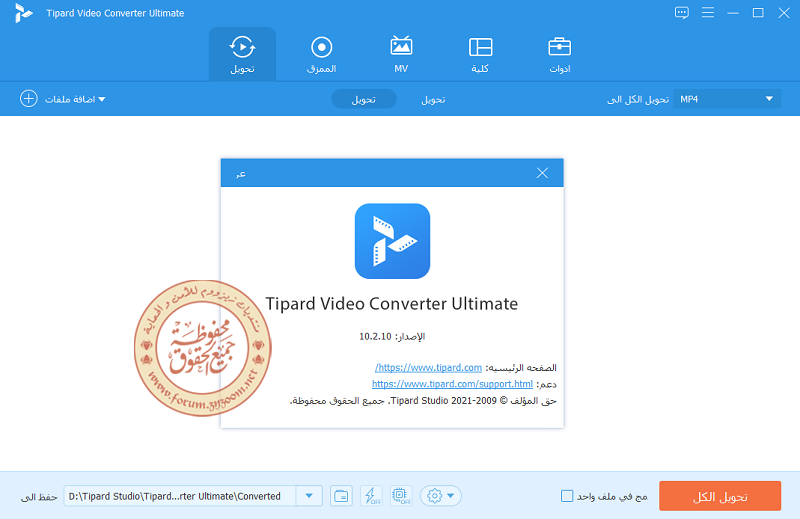Screen dimensions: 800x519
Task: Minimize the Tipard window
Action: point(733,13)
